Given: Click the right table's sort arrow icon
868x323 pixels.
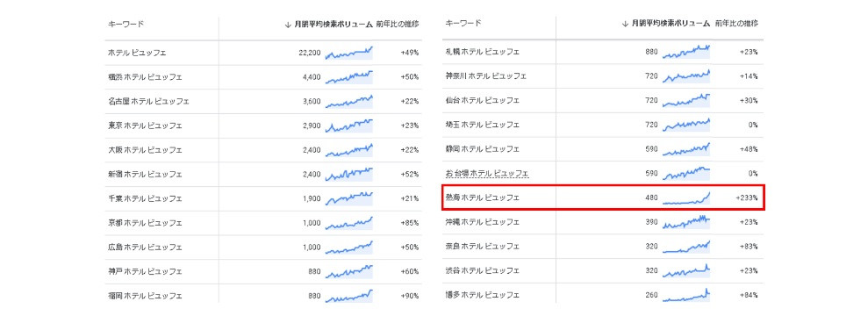Looking at the screenshot, I should (x=625, y=24).
